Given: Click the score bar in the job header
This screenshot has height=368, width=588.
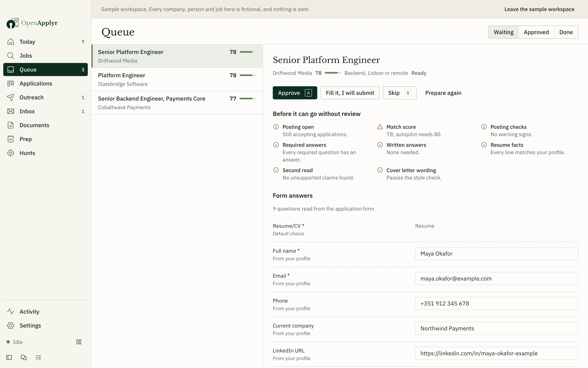Looking at the screenshot, I should pyautogui.click(x=333, y=73).
